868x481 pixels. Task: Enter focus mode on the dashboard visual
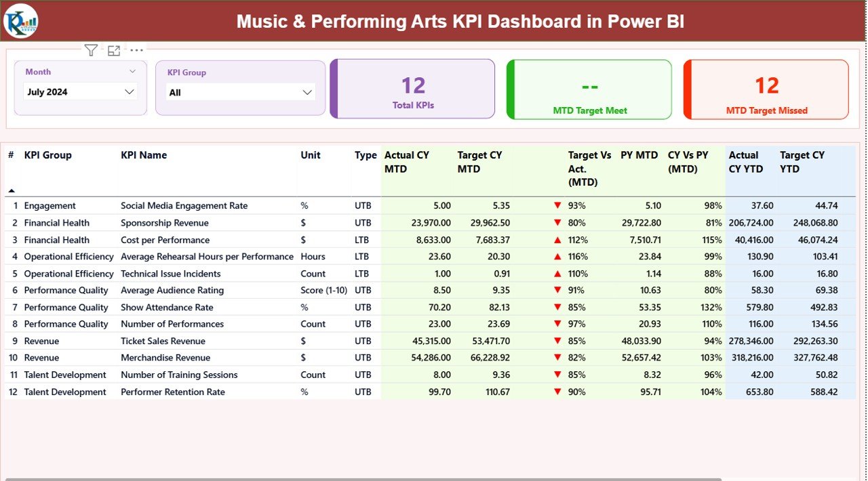114,49
